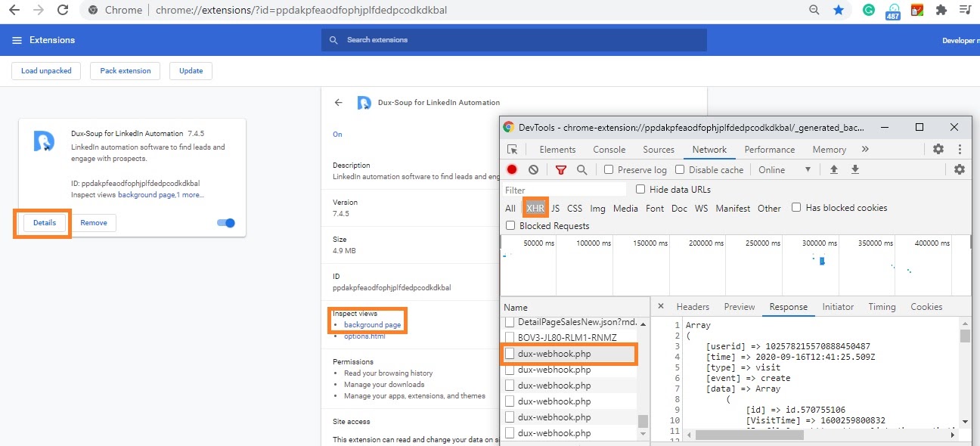
Task: Stop recording network log with red button
Action: pos(512,170)
